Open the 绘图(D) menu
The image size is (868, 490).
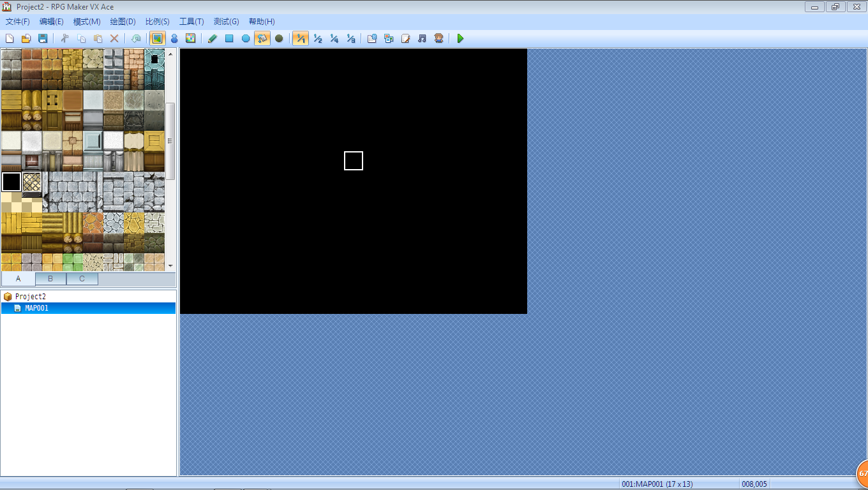(x=123, y=22)
